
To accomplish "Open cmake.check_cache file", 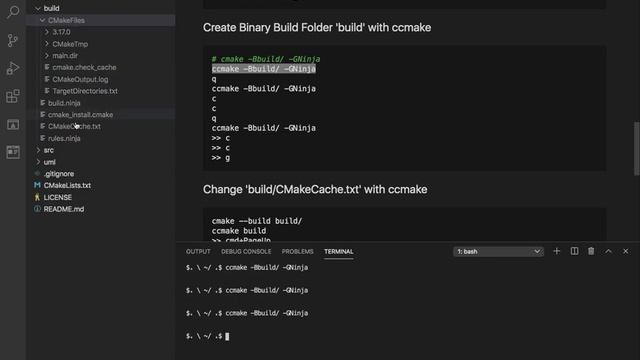I will tap(84, 67).
